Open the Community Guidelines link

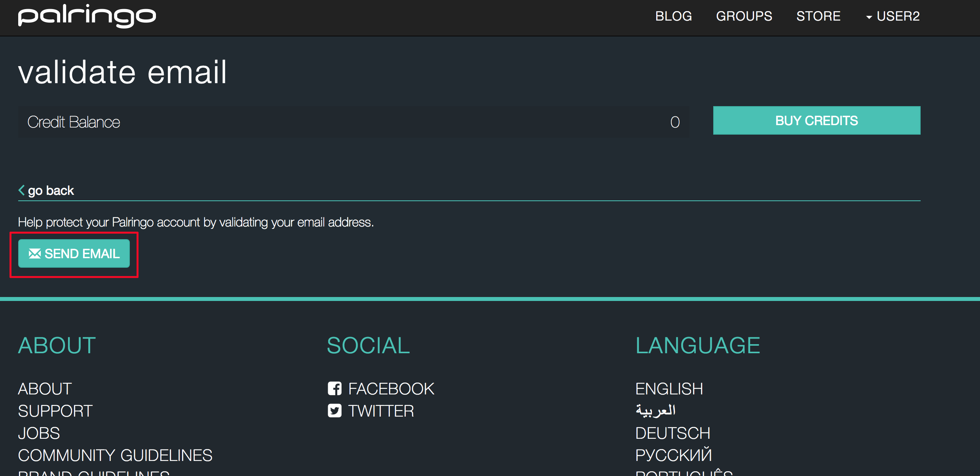coord(116,455)
